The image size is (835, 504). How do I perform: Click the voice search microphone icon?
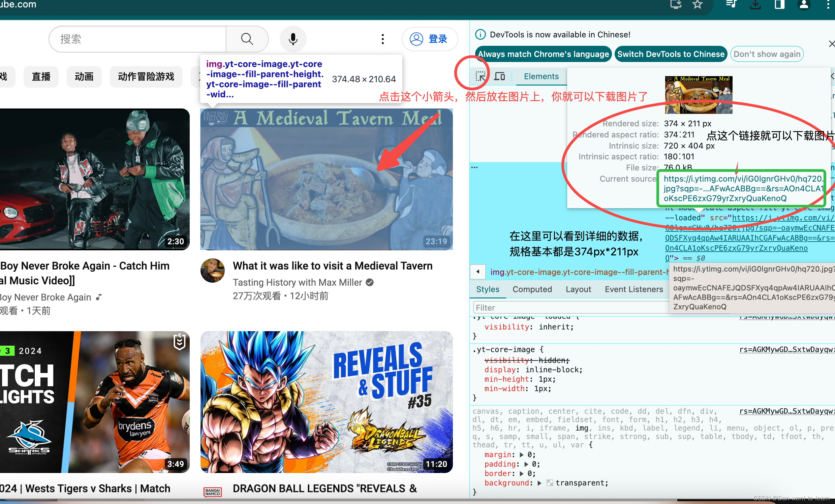pyautogui.click(x=293, y=39)
